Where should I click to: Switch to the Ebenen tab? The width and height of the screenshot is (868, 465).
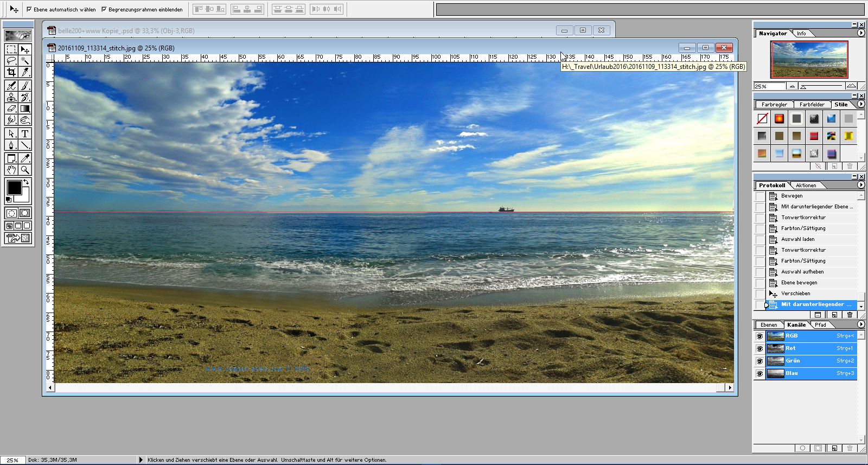point(768,325)
